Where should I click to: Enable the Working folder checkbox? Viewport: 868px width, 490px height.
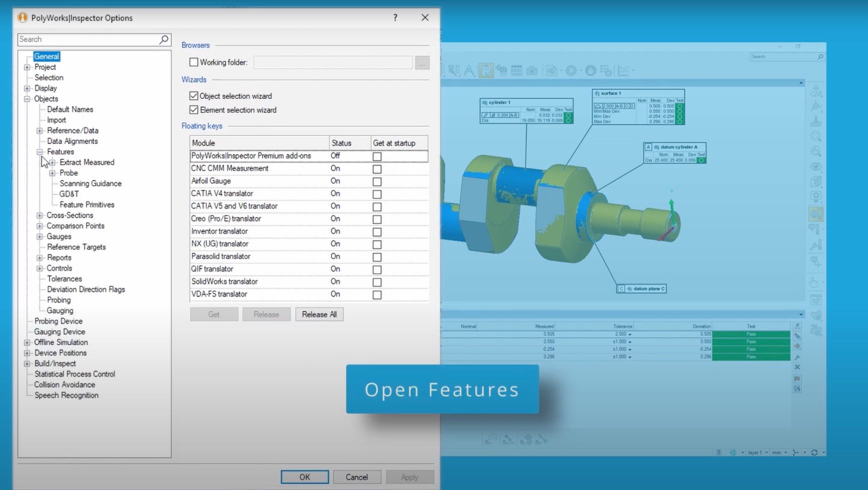tap(193, 62)
